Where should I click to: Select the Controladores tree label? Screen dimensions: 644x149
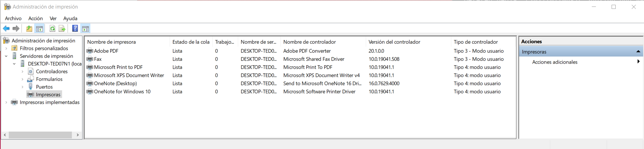[x=52, y=71]
